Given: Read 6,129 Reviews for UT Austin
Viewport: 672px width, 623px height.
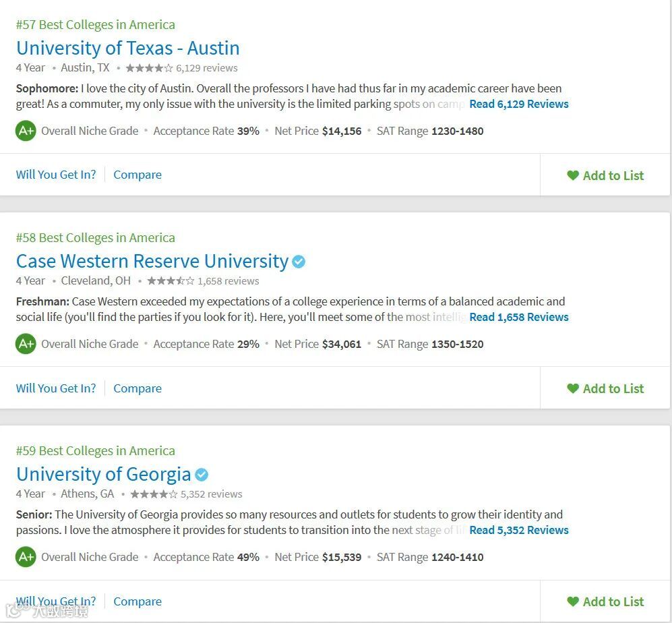Looking at the screenshot, I should coord(518,104).
